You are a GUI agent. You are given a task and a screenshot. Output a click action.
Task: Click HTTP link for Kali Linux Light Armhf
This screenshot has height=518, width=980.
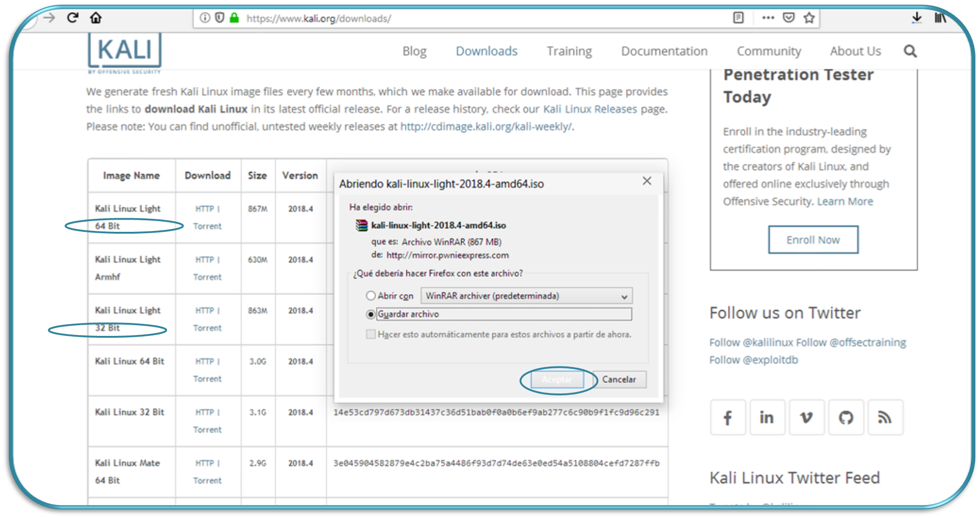(204, 260)
